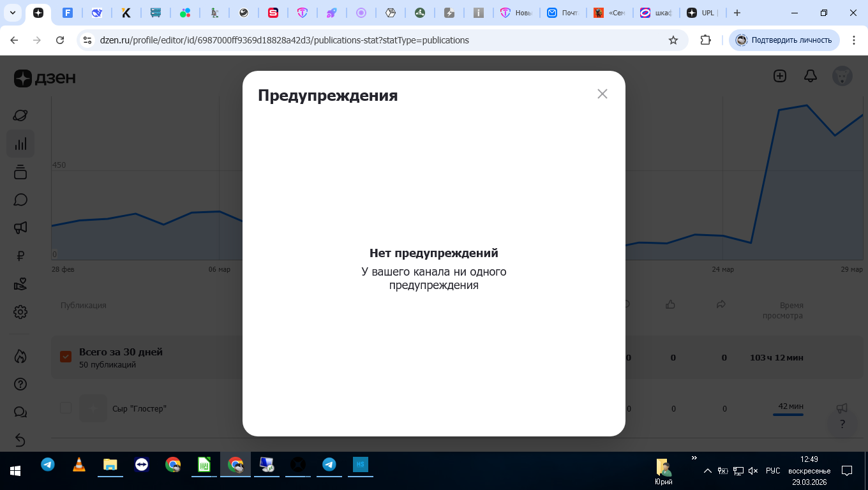
Task: Click the back arrow icon in sidebar
Action: click(x=20, y=440)
